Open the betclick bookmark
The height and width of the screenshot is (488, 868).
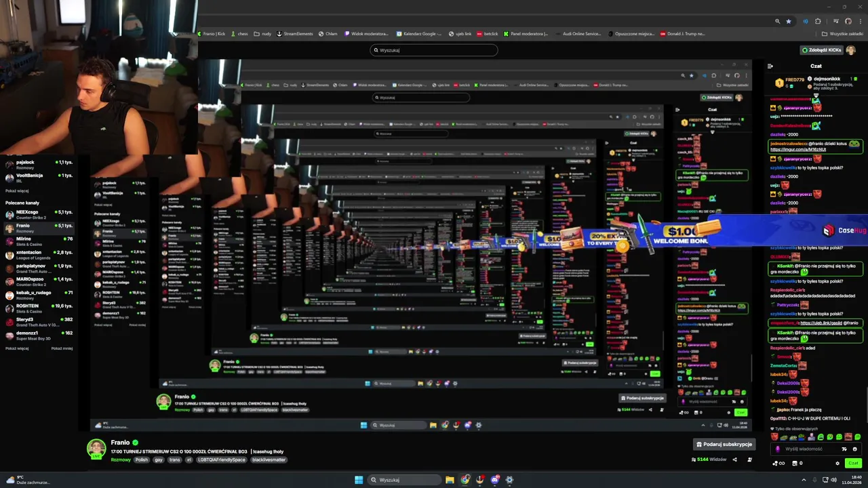click(488, 34)
